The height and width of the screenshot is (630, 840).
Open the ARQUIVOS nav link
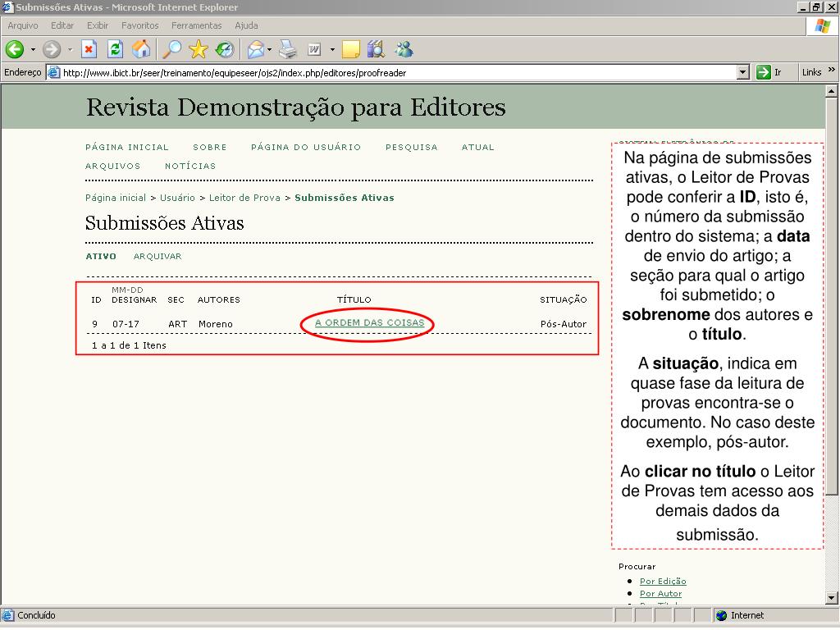coord(112,166)
